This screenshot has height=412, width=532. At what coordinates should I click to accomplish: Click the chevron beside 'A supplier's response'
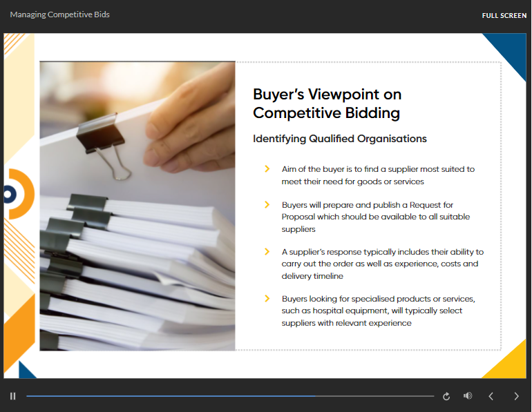click(x=267, y=251)
